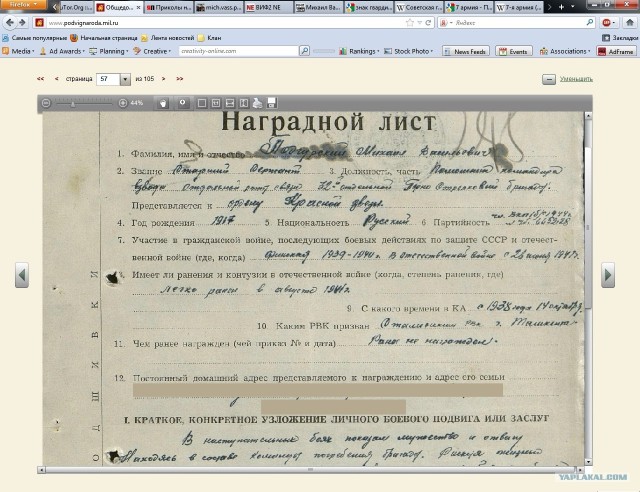This screenshot has width=640, height=492.
Task: Go back with browser back arrow
Action: 10,22
